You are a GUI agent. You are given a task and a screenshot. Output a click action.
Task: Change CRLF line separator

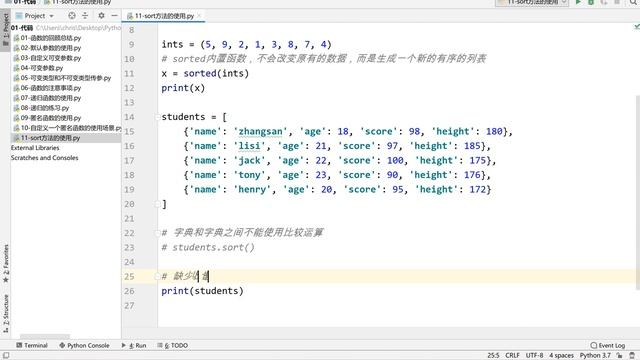coord(512,356)
